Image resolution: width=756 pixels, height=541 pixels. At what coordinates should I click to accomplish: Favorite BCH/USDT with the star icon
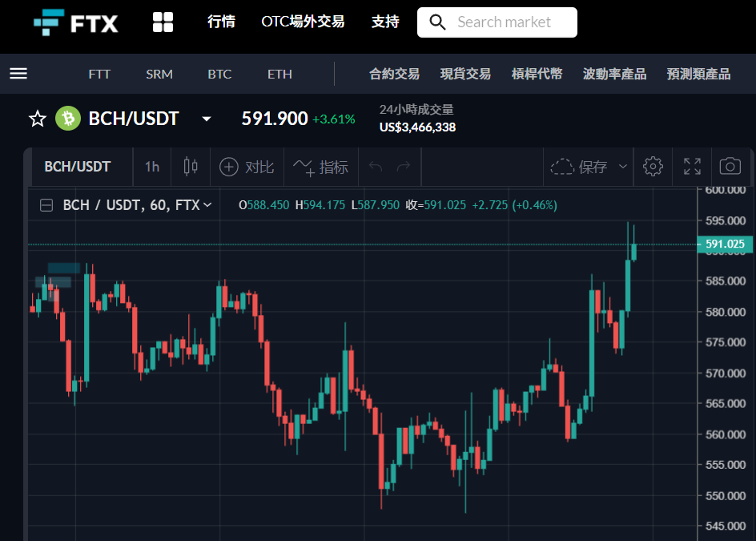[38, 119]
